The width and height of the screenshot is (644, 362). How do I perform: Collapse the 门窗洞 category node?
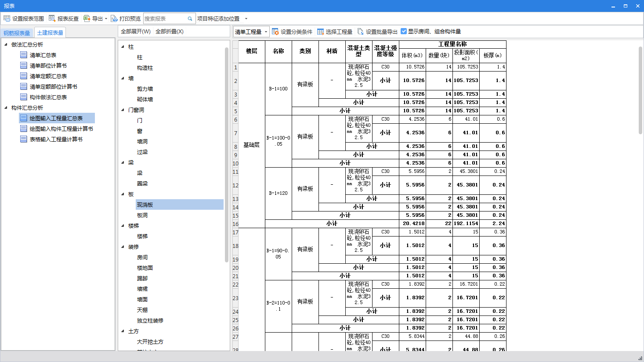tap(123, 110)
